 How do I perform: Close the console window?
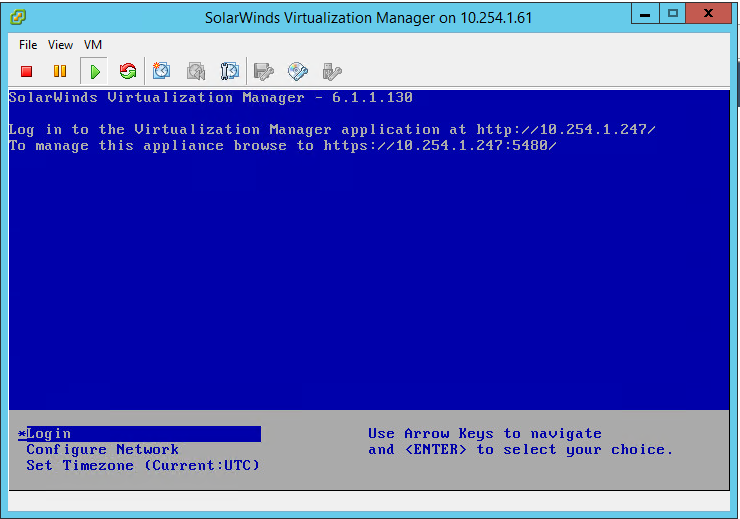(x=708, y=14)
